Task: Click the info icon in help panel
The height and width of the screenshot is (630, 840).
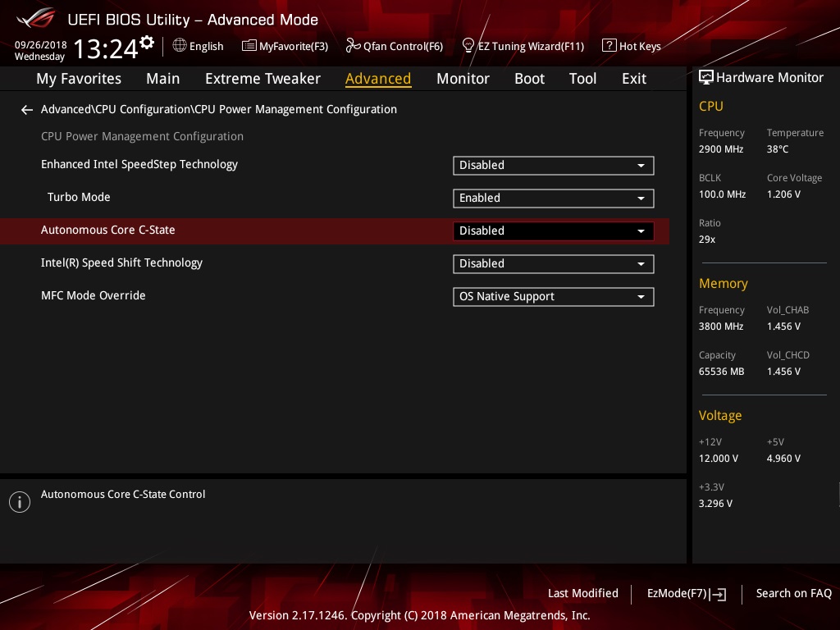Action: (20, 502)
